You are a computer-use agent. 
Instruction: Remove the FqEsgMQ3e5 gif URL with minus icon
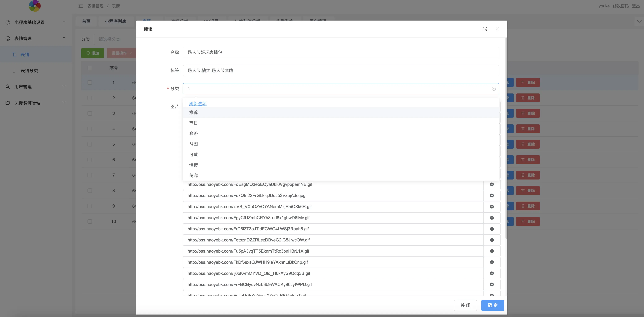(492, 184)
